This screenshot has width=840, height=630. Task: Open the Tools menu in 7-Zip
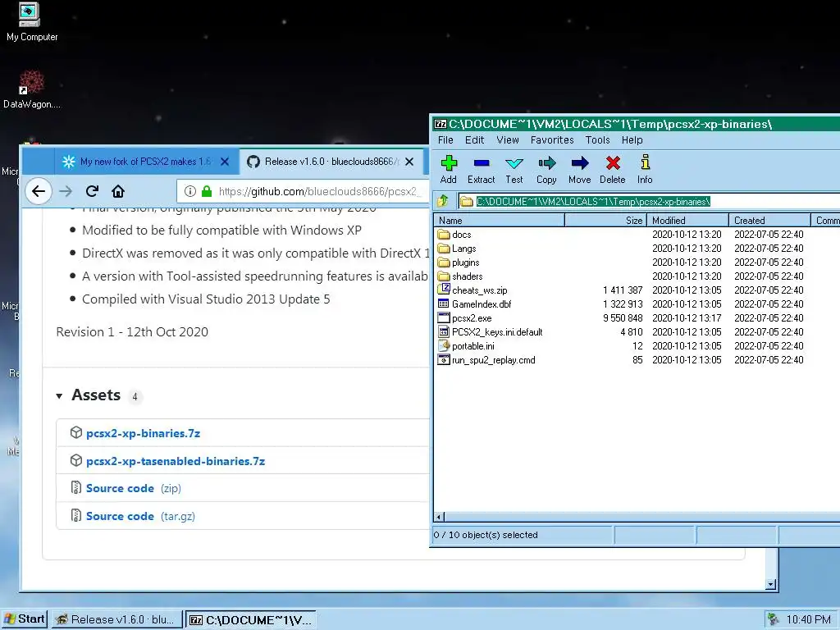597,139
